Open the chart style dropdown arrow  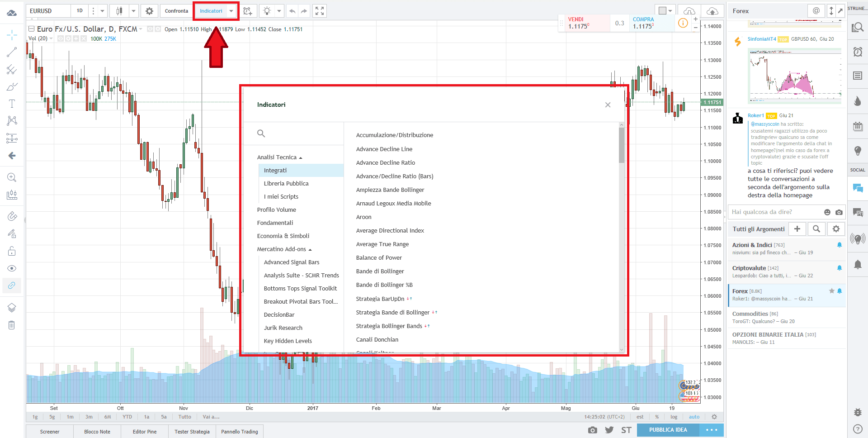[133, 11]
